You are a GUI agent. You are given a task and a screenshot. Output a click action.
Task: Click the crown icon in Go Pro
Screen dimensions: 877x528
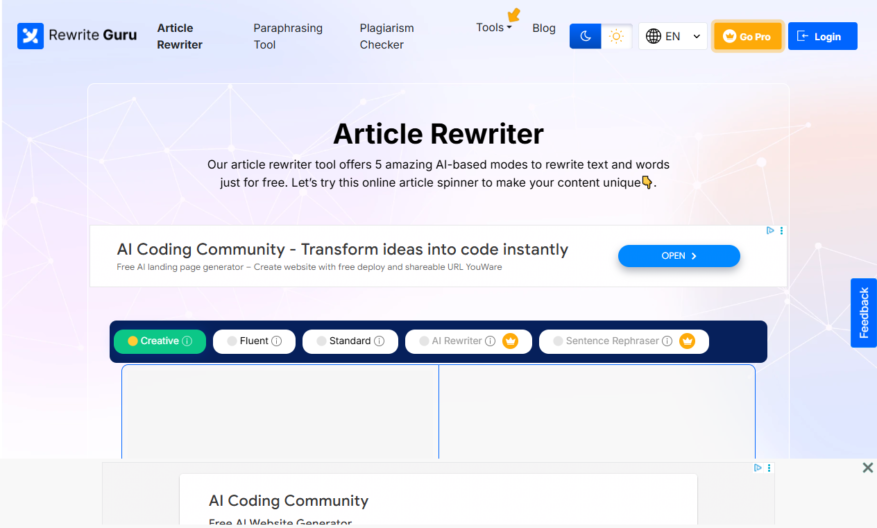point(729,36)
